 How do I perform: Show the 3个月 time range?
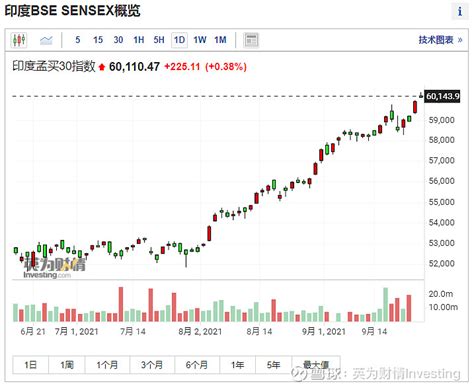[x=152, y=365]
